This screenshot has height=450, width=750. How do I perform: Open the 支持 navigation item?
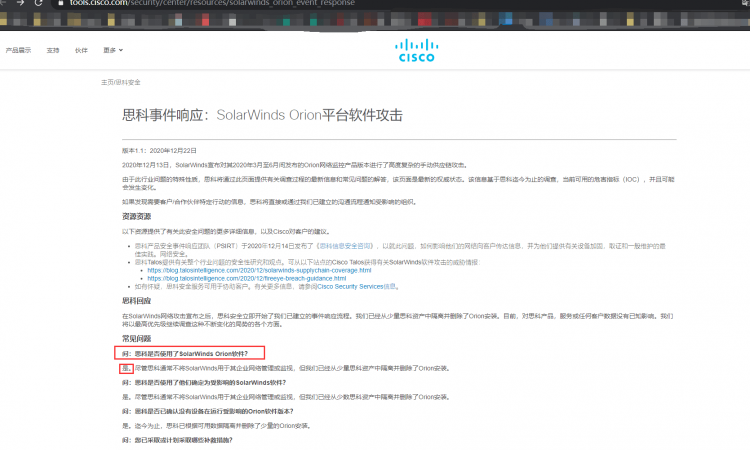pos(53,50)
